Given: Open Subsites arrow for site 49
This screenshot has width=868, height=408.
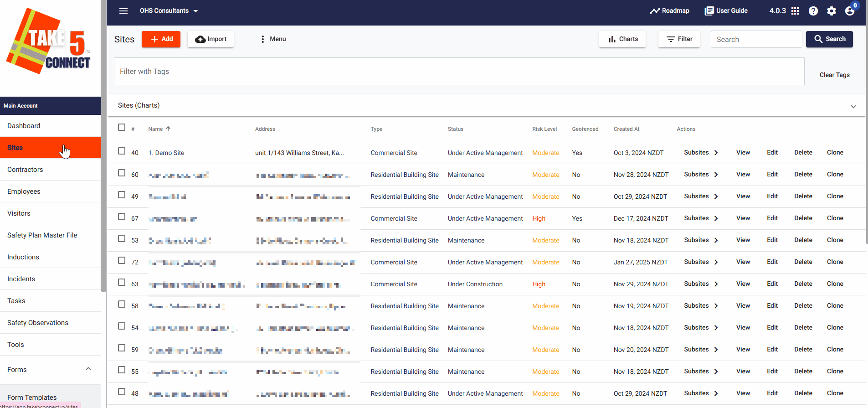Looking at the screenshot, I should coord(716,196).
